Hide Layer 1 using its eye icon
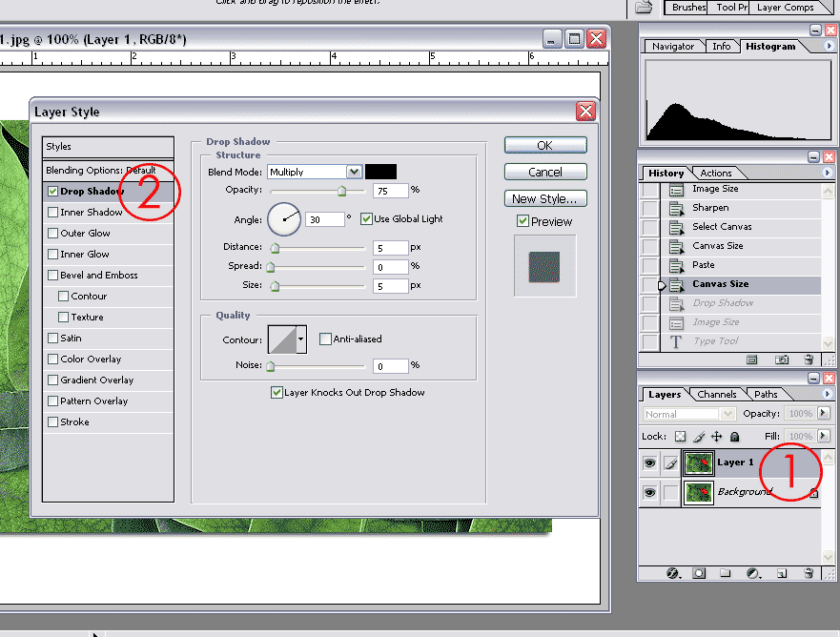The image size is (840, 637). click(x=649, y=463)
